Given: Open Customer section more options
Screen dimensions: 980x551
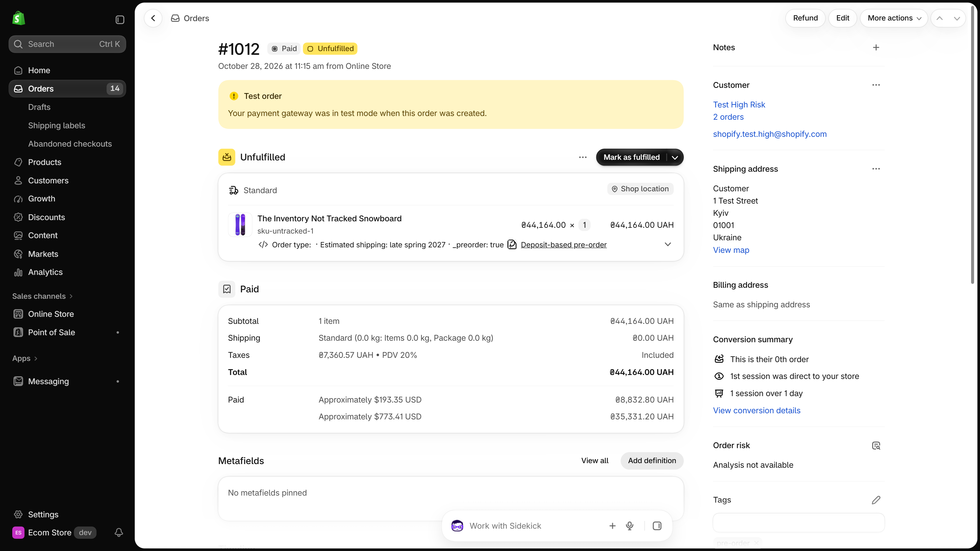Looking at the screenshot, I should click(876, 85).
